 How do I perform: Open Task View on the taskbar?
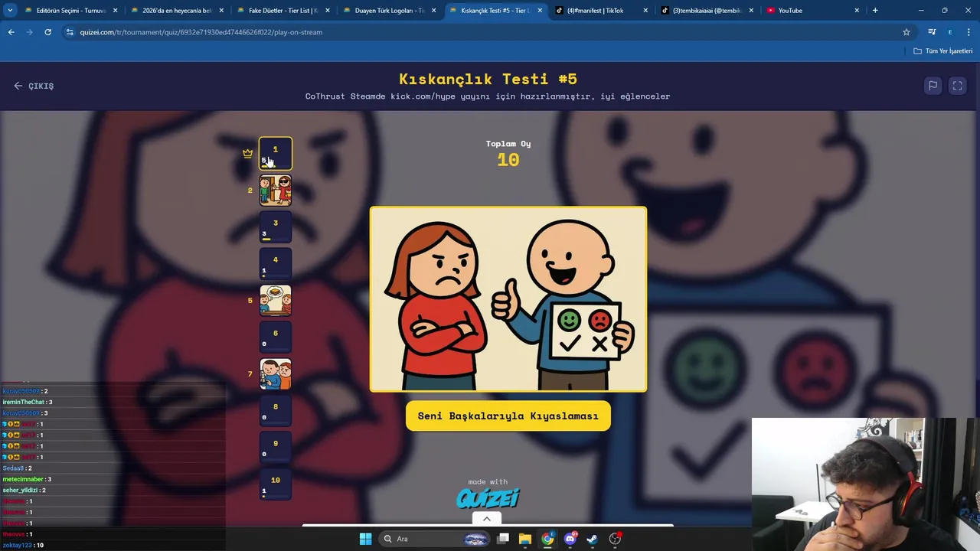503,539
